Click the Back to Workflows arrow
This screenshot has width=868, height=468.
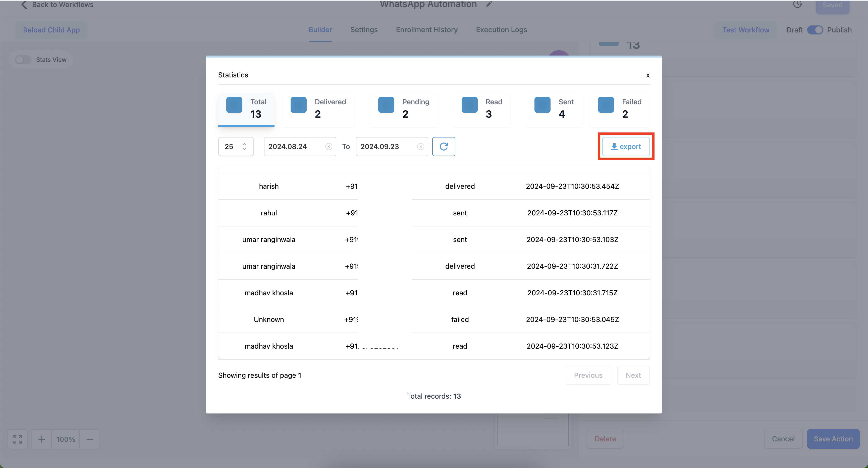24,5
